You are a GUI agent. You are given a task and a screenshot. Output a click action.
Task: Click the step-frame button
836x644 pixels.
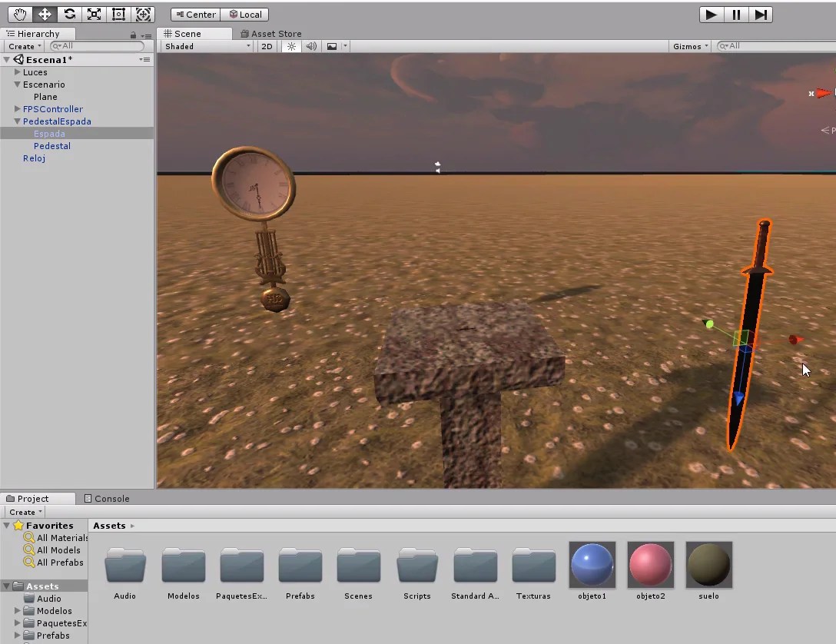(761, 14)
